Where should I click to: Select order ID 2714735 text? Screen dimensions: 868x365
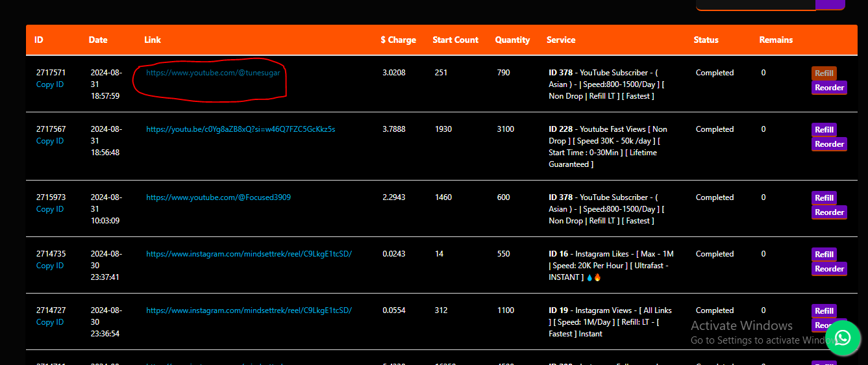51,254
